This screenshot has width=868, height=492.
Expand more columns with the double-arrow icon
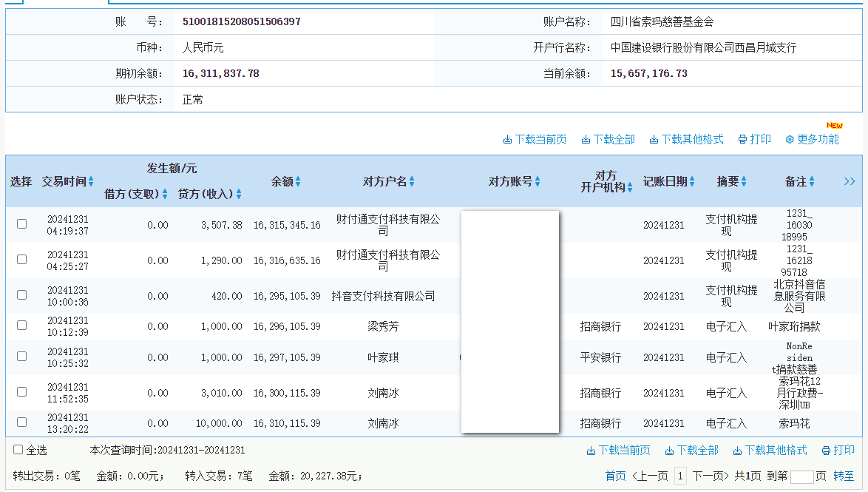[x=850, y=181]
